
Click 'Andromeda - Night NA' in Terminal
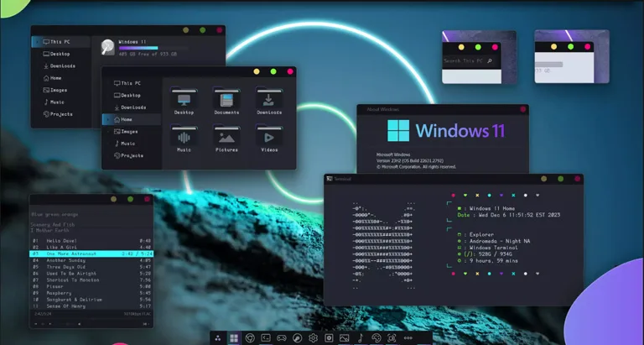coord(500,241)
